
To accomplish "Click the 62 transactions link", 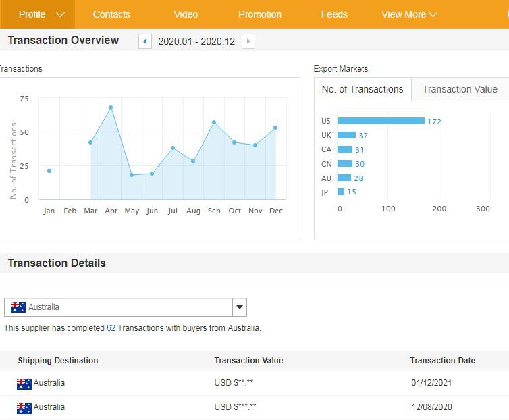I will tap(111, 328).
